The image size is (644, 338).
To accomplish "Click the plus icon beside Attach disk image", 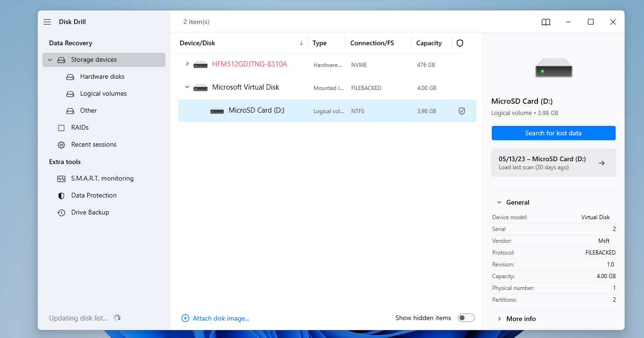I will [x=185, y=318].
